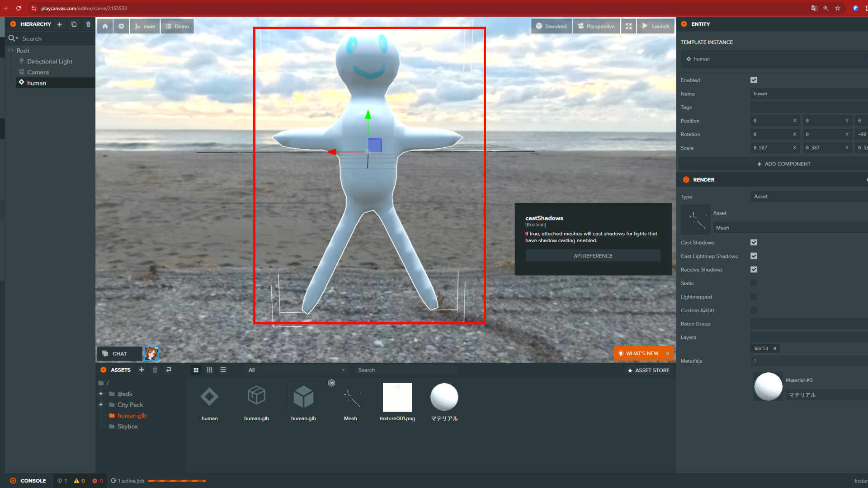
Task: Select Camera entity in hierarchy
Action: click(38, 72)
